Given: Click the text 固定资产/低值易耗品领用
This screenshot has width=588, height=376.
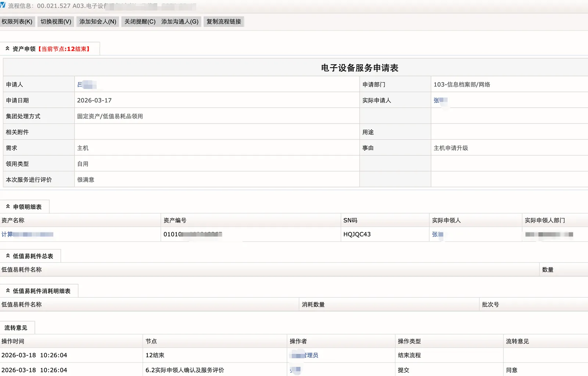Looking at the screenshot, I should pos(110,116).
